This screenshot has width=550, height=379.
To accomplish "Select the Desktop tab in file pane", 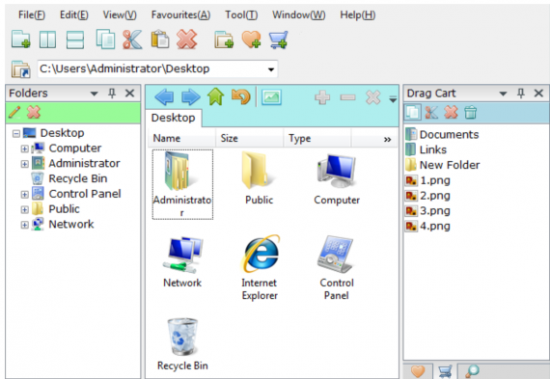I will [173, 118].
